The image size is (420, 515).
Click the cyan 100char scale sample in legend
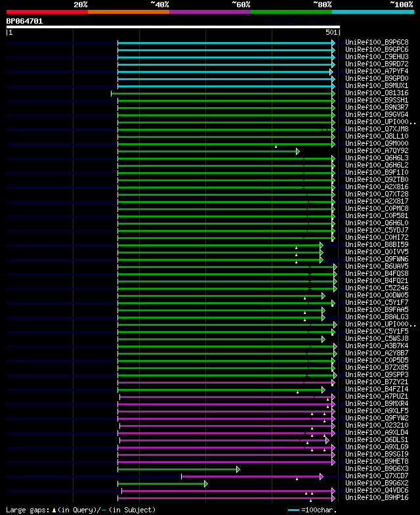coord(294,510)
